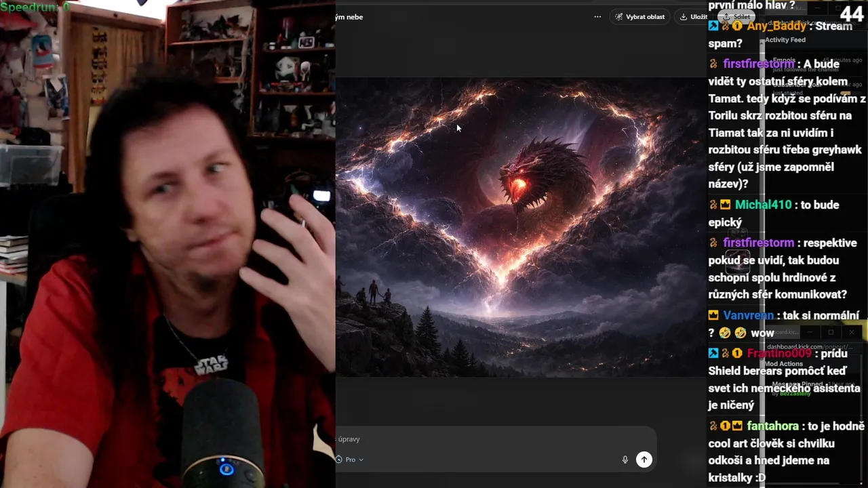
Task: Select username Frantino009 in chat
Action: [779, 353]
